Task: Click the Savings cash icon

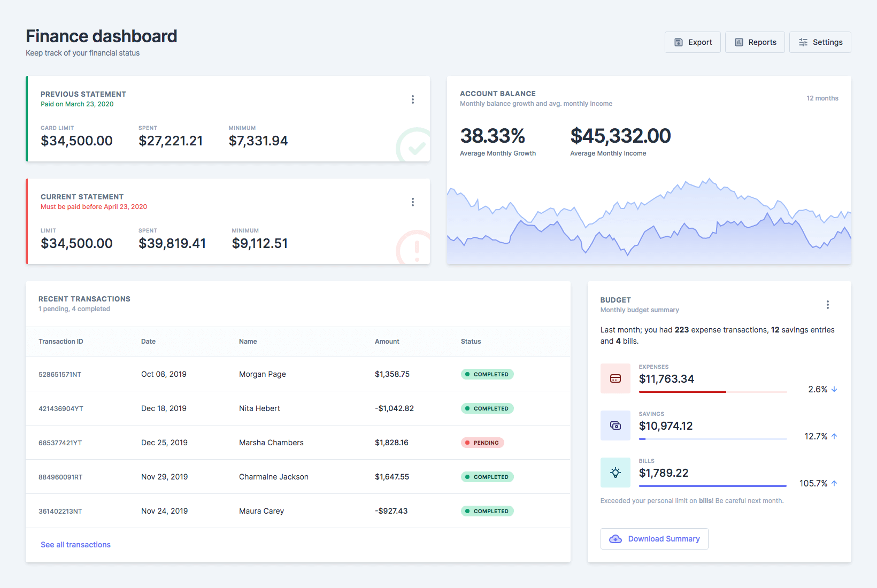Action: 615,425
